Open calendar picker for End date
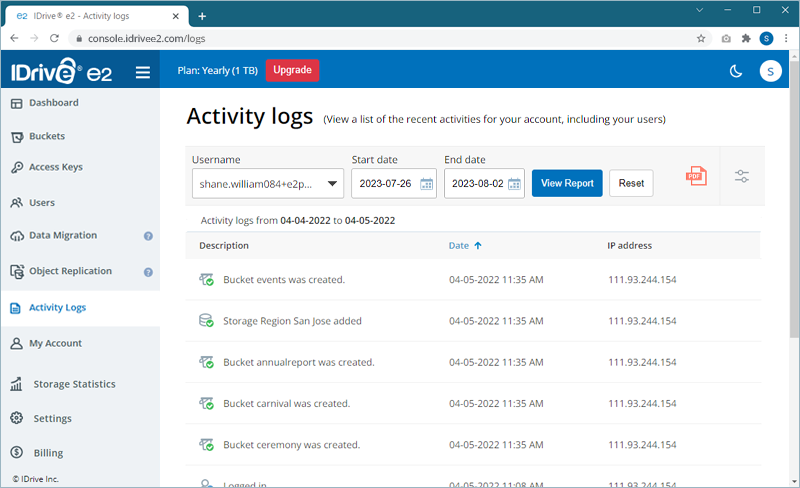 [514, 184]
